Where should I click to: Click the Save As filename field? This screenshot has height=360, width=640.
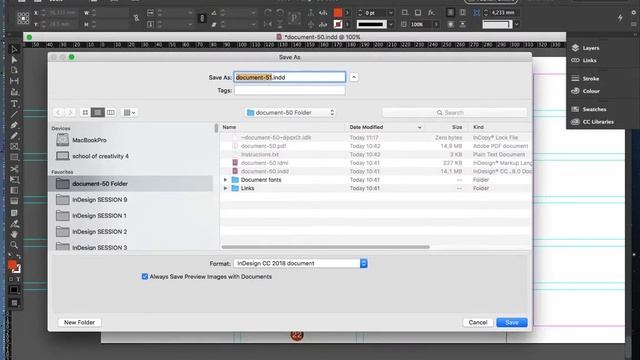click(x=289, y=77)
